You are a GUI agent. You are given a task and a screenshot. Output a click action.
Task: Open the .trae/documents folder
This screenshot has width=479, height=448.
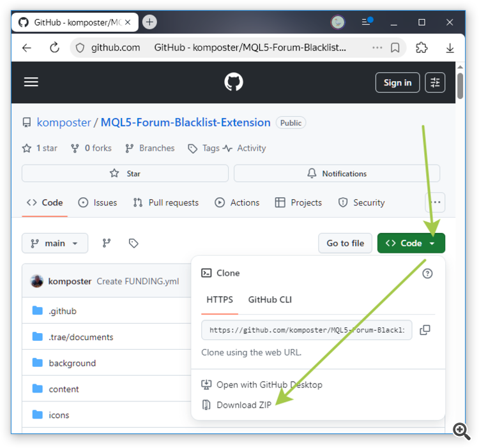81,337
